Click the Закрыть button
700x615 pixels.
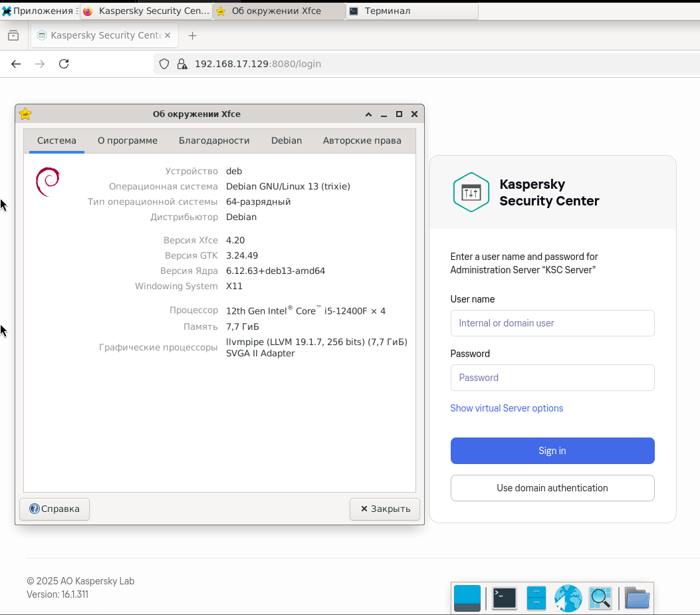click(385, 509)
